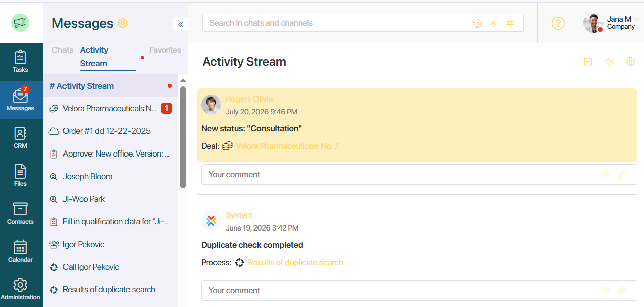Click the deal icon beside Velora Pharmaceuticals No. 7

pyautogui.click(x=227, y=146)
